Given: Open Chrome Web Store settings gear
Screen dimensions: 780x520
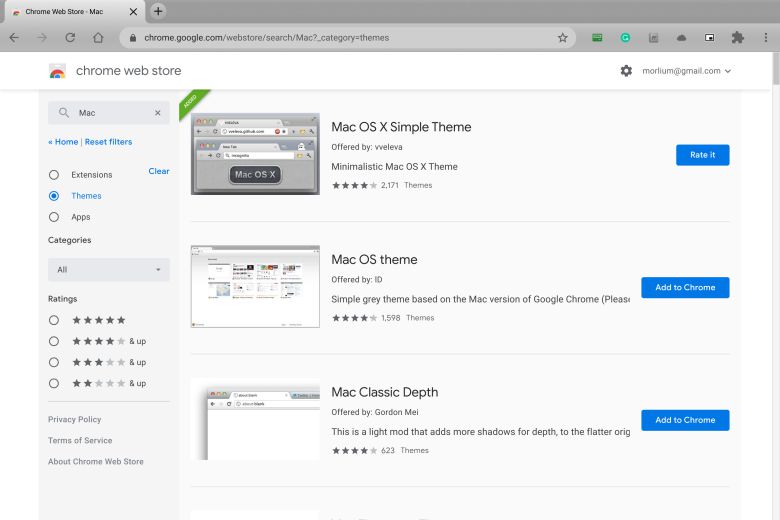Looking at the screenshot, I should click(626, 71).
